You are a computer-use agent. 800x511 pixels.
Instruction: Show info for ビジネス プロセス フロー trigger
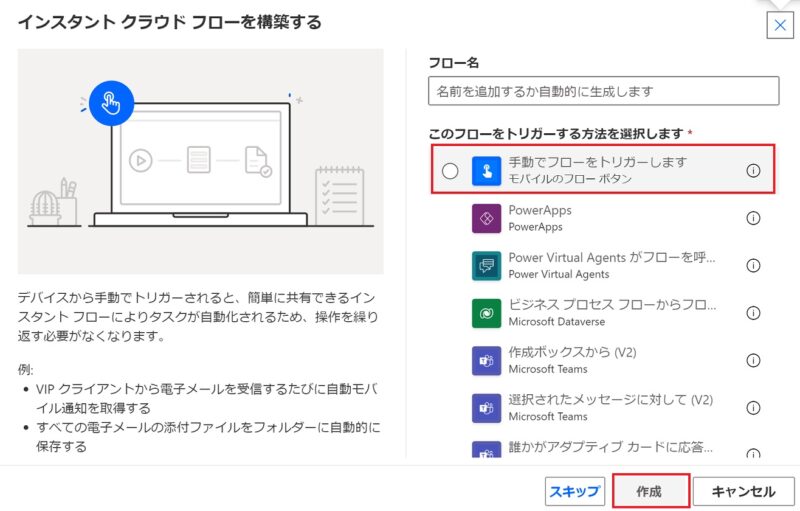[754, 313]
